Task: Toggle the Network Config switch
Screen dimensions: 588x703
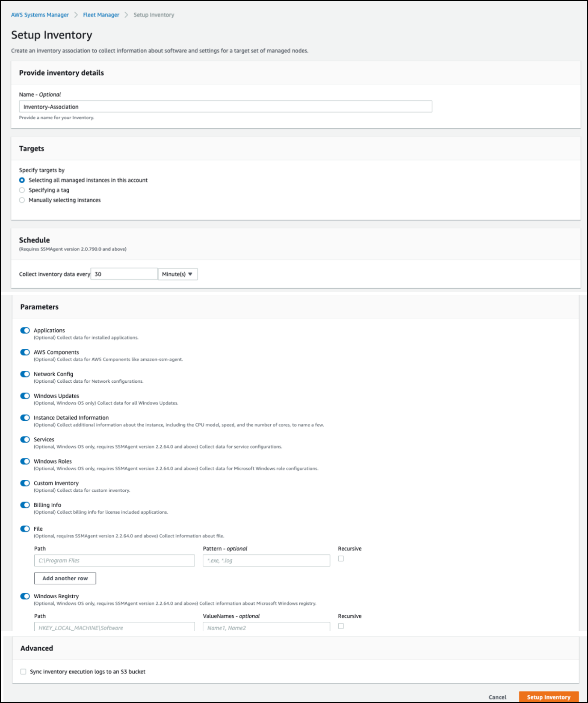Action: coord(25,374)
